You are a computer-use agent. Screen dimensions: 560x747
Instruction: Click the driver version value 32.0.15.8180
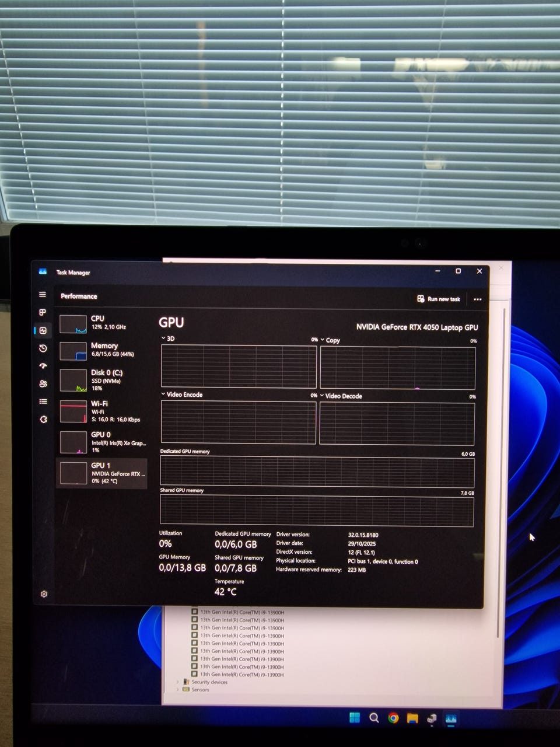coord(363,535)
